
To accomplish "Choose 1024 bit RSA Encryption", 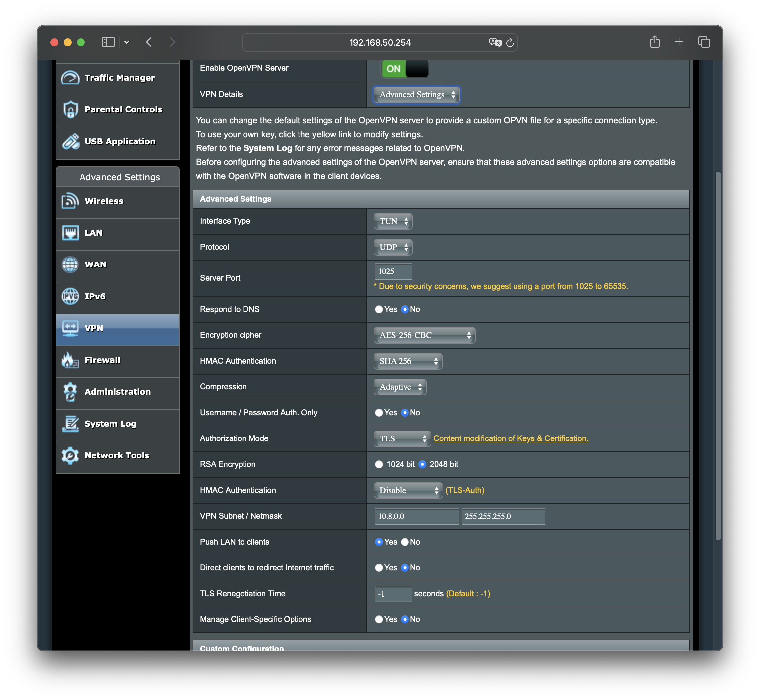I will coord(379,464).
